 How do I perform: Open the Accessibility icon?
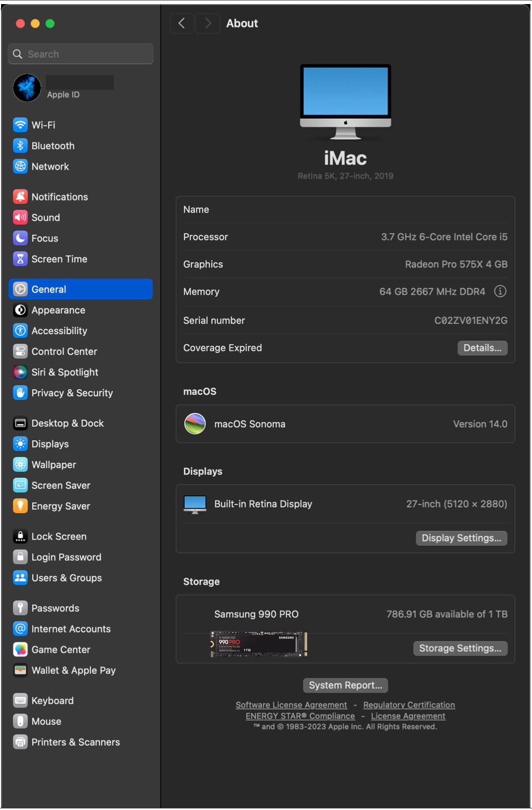pos(20,331)
